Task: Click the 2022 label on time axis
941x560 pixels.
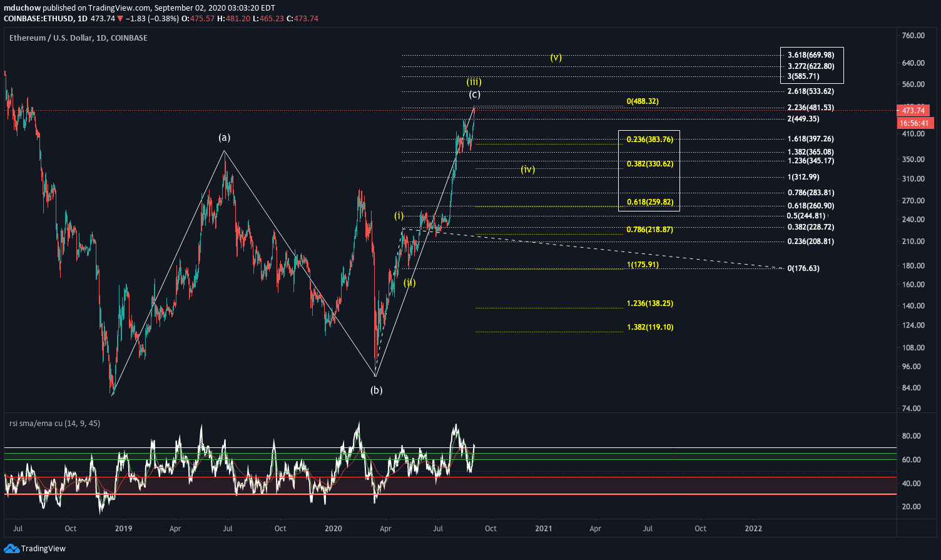Action: pyautogui.click(x=753, y=529)
